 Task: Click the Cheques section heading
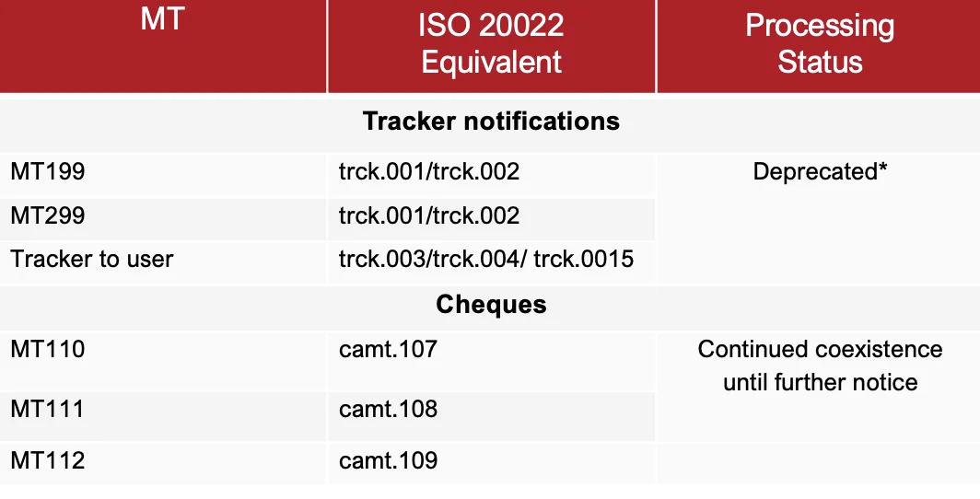[x=491, y=305]
